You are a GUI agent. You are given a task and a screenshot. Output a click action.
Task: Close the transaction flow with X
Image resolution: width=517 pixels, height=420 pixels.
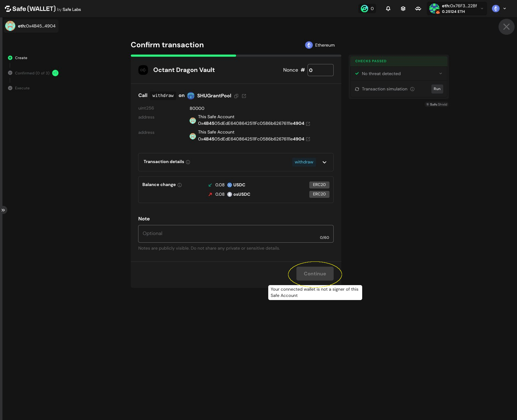coord(506,27)
